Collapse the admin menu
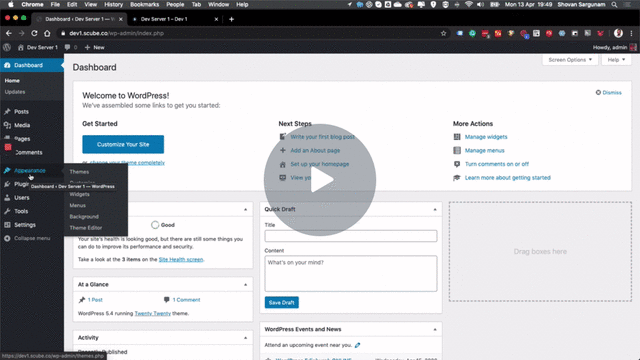This screenshot has width=640, height=360. click(28, 238)
